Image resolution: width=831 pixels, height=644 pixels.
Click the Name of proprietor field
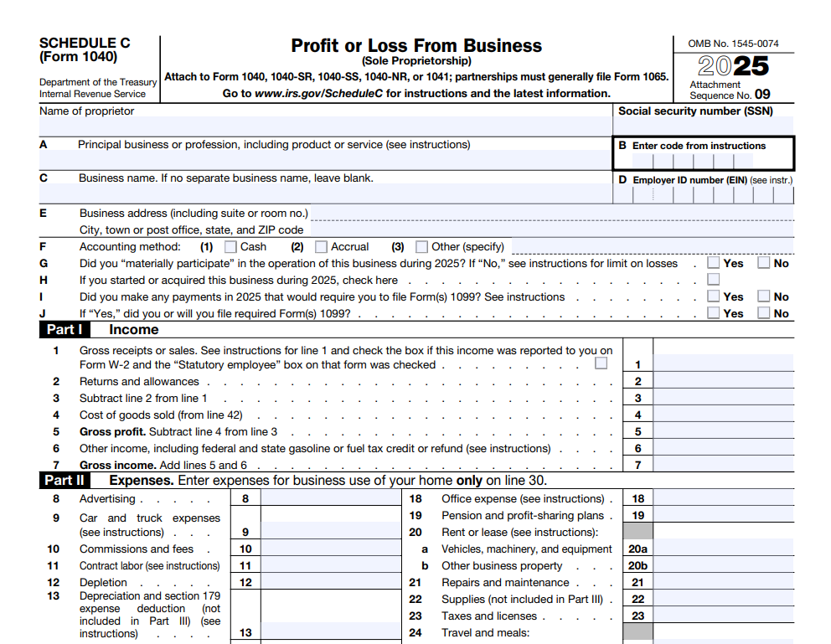pyautogui.click(x=325, y=126)
